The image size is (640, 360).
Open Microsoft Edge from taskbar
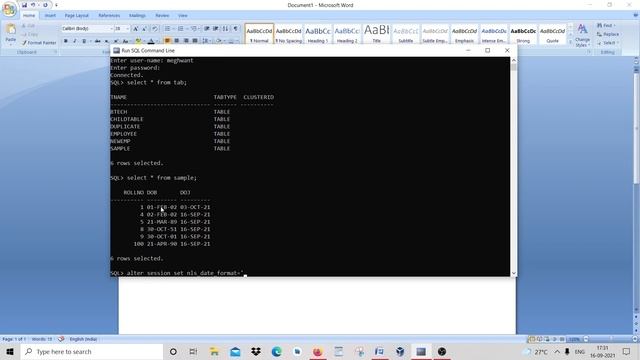tap(276, 351)
